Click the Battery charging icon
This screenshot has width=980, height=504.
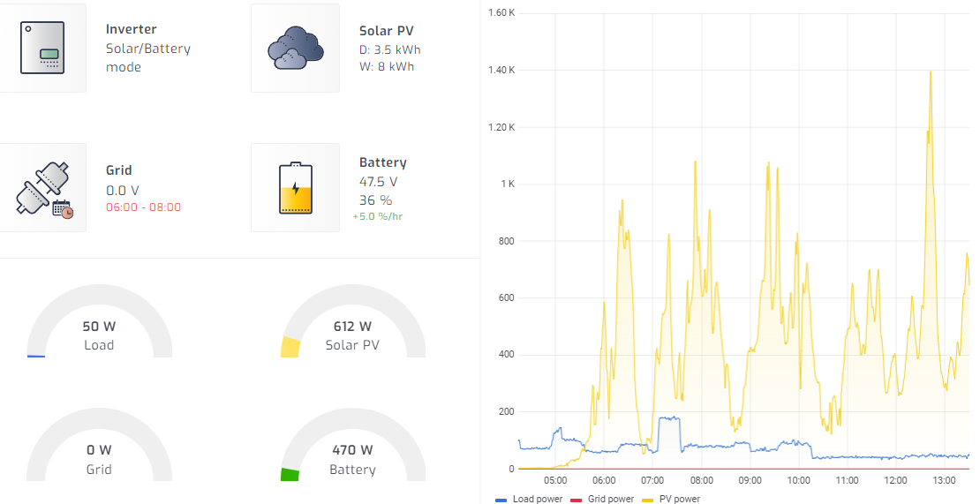296,188
